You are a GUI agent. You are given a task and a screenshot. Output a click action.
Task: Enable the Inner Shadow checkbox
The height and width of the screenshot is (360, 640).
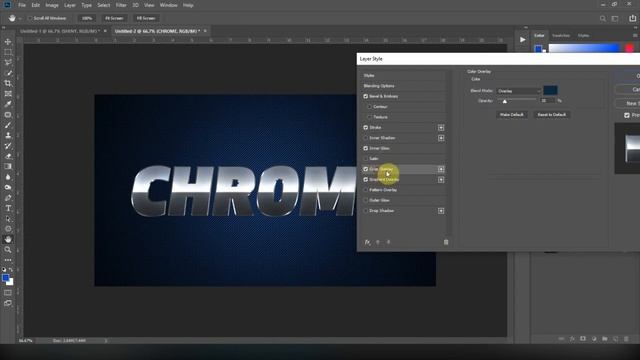[x=366, y=138]
